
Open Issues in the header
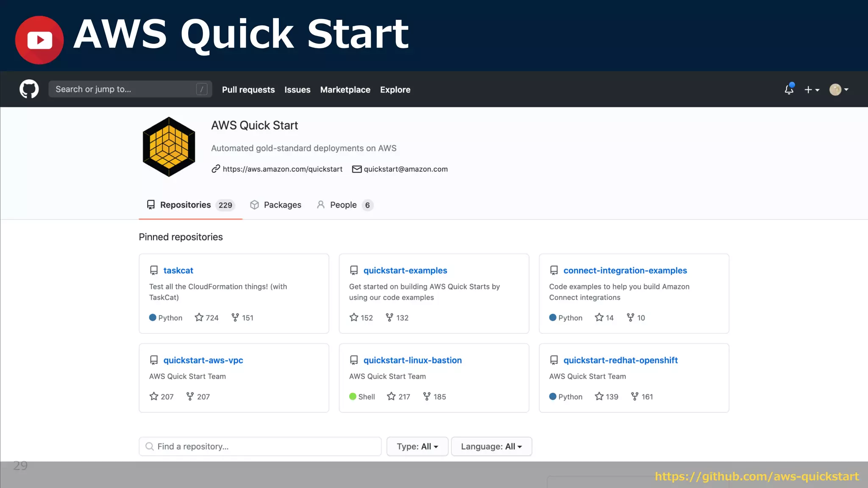pyautogui.click(x=297, y=89)
